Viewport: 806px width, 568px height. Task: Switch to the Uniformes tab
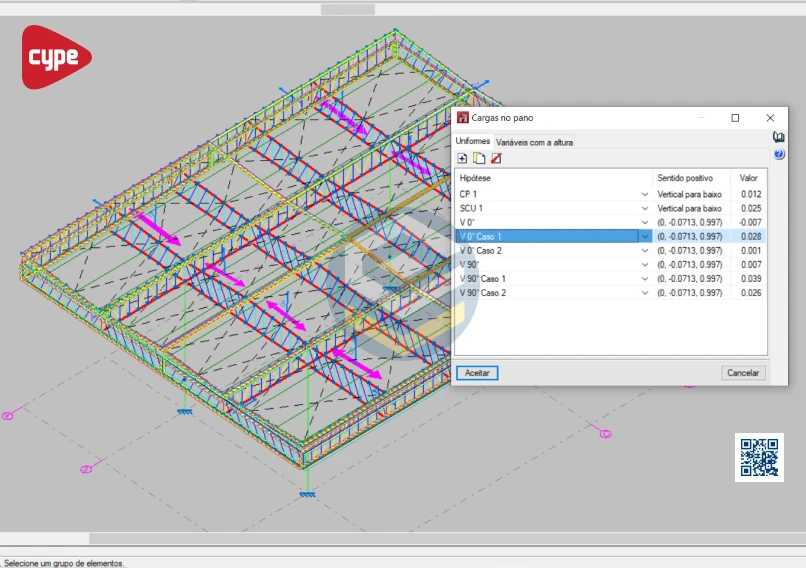[473, 142]
